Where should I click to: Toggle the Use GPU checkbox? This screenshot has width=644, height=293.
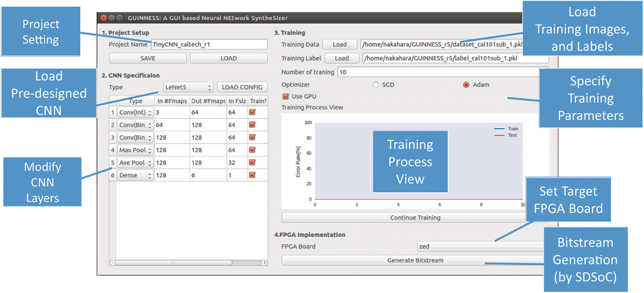pyautogui.click(x=286, y=97)
